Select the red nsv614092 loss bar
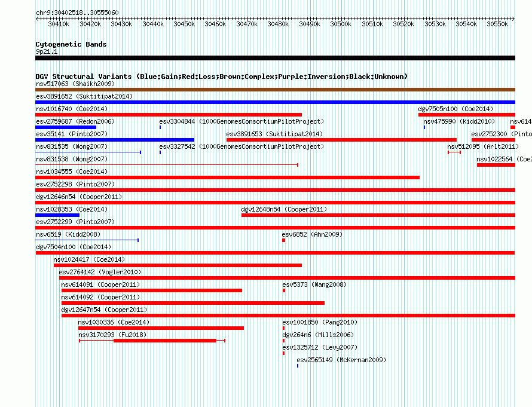The height and width of the screenshot is (407, 532). pos(193,303)
